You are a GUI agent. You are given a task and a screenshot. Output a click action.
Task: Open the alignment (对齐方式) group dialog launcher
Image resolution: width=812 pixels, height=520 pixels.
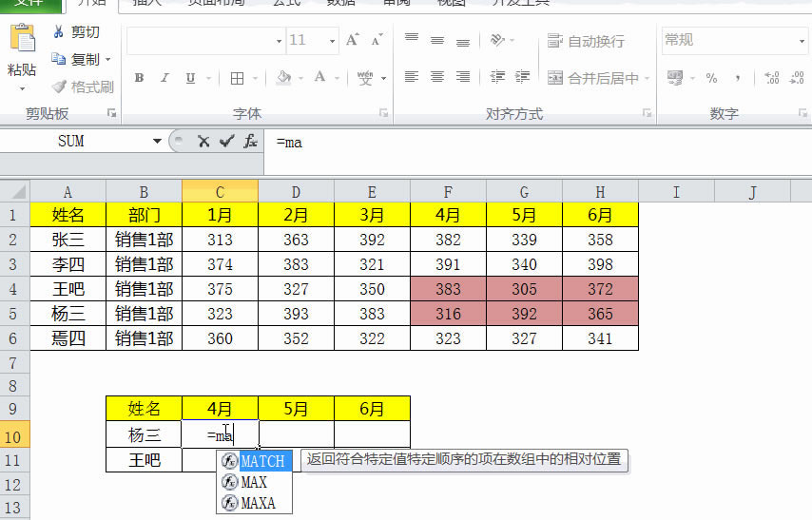647,112
